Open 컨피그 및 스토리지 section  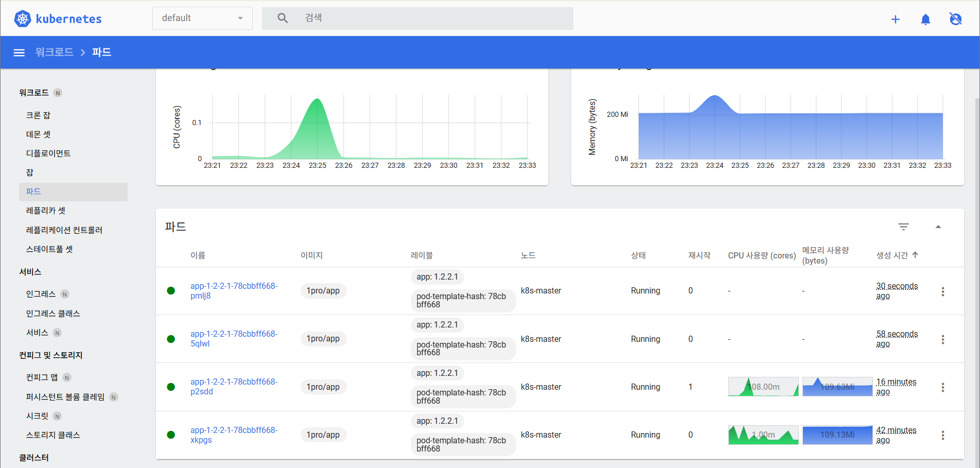[51, 355]
